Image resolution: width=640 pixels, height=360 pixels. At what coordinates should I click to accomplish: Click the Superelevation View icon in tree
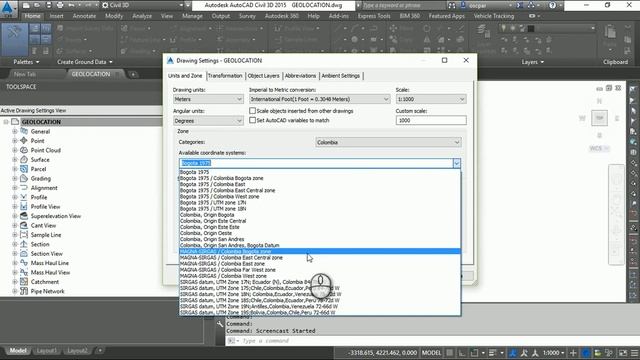click(24, 216)
